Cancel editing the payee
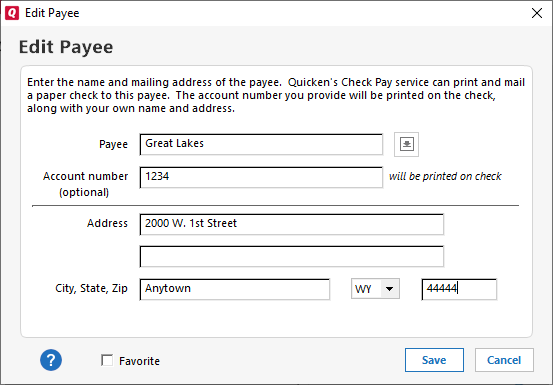The height and width of the screenshot is (385, 553). click(x=504, y=360)
